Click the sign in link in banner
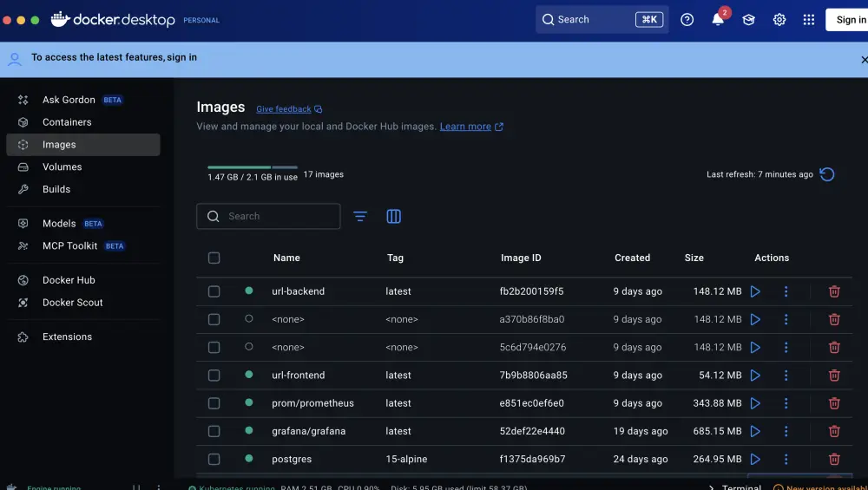This screenshot has height=490, width=868. [181, 57]
